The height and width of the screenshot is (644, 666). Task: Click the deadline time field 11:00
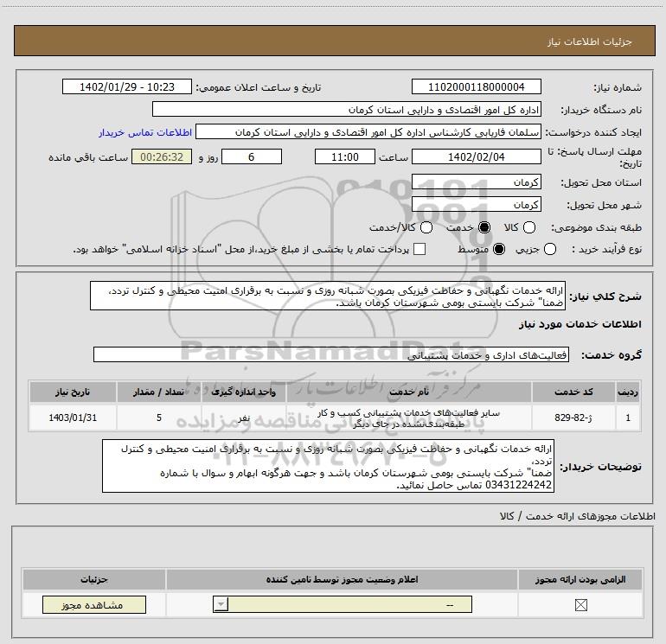(x=345, y=156)
